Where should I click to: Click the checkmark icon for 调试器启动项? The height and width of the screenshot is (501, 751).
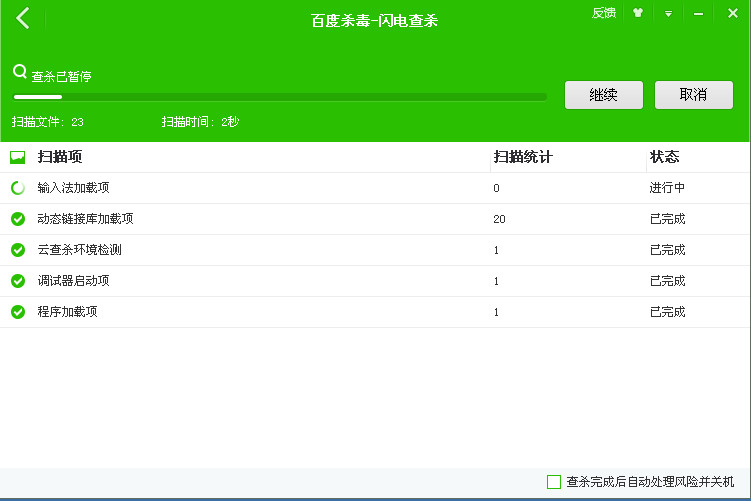[18, 281]
